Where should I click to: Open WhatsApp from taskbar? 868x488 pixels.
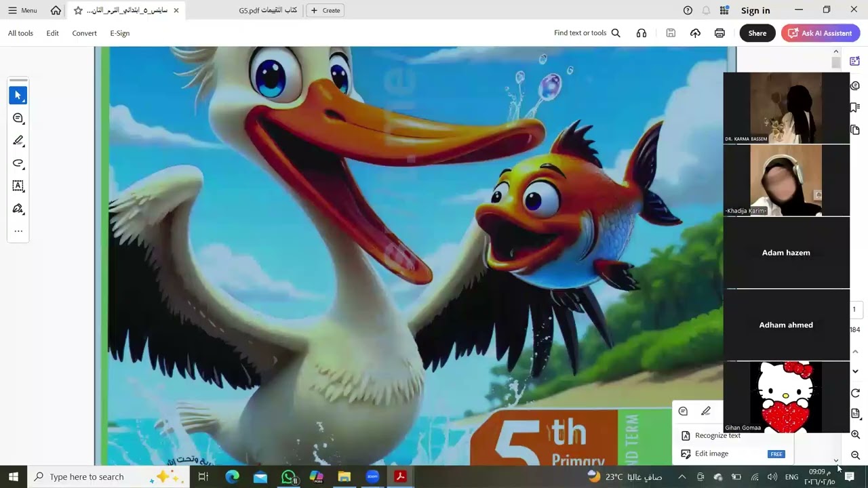tap(289, 476)
